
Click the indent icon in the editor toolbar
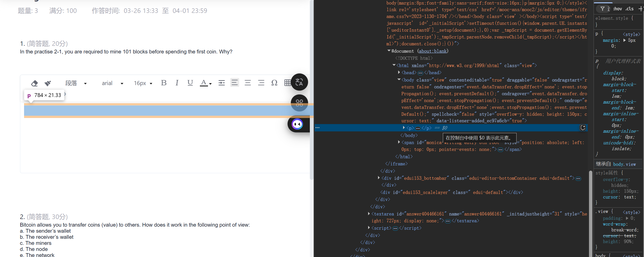(x=221, y=83)
